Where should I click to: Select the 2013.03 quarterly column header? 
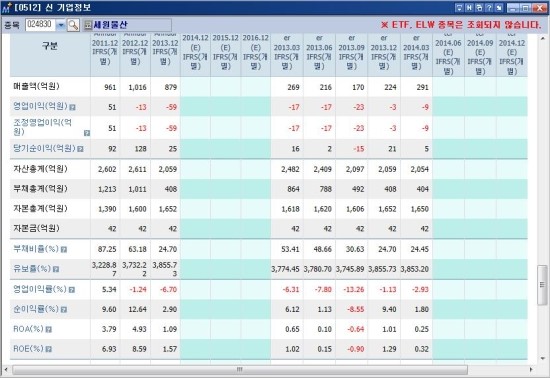click(287, 54)
